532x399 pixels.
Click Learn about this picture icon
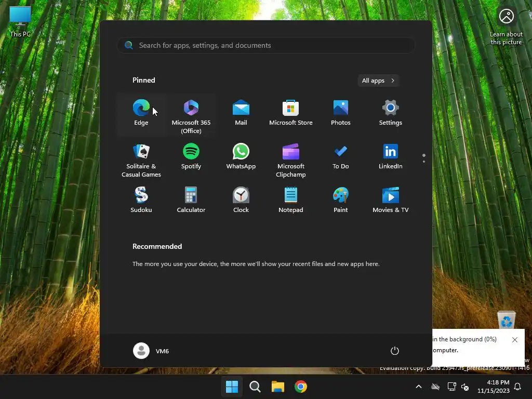pyautogui.click(x=506, y=27)
